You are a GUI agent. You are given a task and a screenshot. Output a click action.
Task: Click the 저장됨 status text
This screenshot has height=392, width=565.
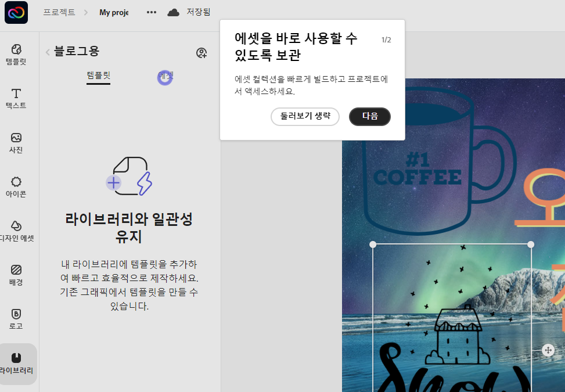(x=198, y=12)
